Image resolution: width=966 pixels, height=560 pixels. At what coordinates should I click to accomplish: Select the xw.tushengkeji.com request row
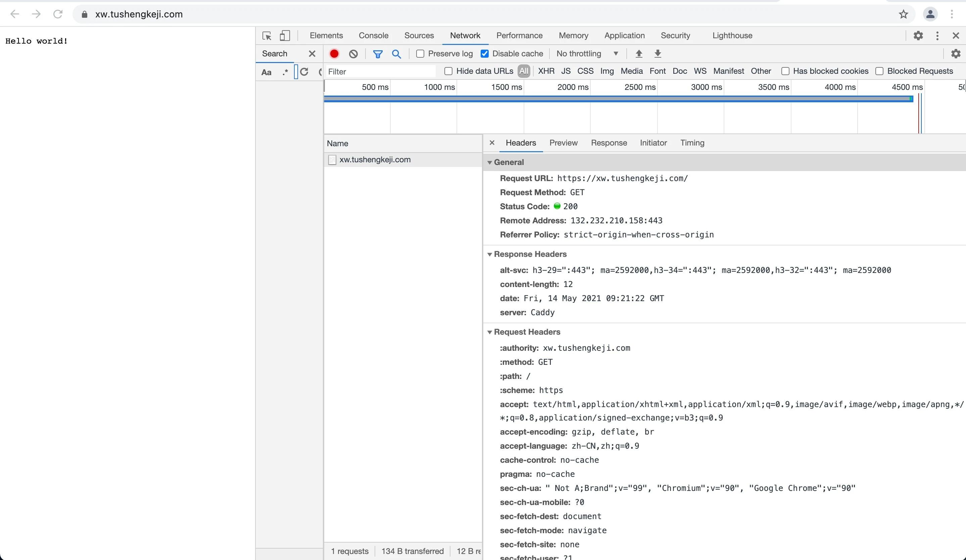[x=375, y=160]
